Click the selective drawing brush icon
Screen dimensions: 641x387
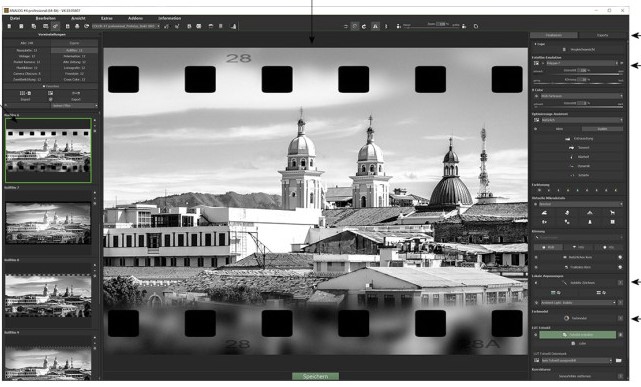pos(565,283)
